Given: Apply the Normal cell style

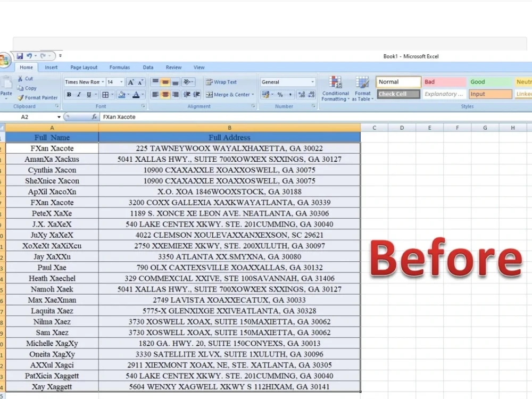Looking at the screenshot, I should (398, 82).
